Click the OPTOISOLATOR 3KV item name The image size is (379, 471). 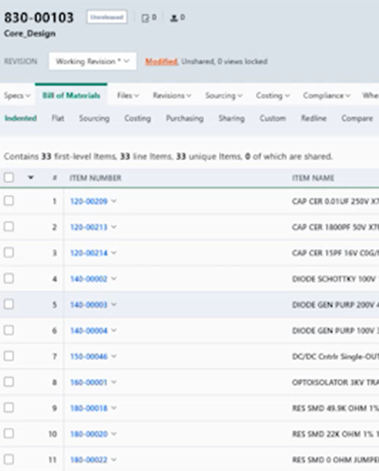coord(335,382)
